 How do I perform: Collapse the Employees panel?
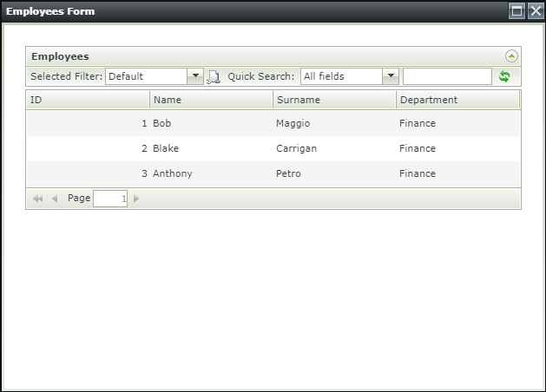[x=511, y=56]
